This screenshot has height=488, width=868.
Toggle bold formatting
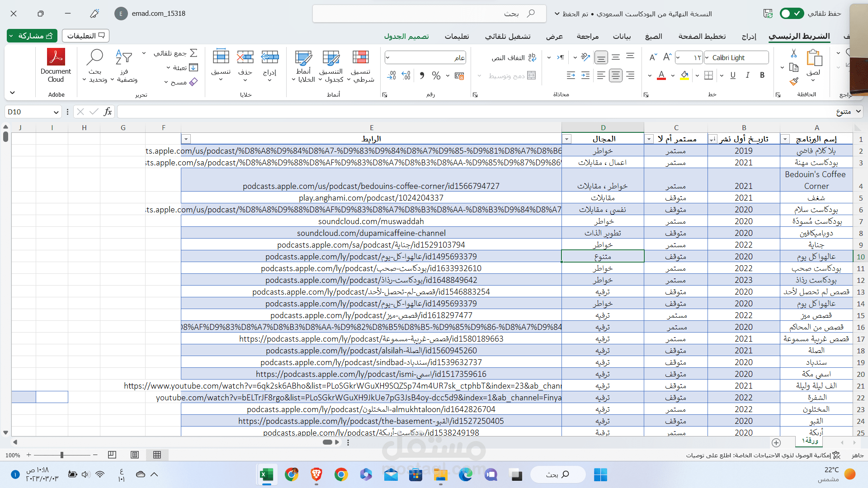coord(762,75)
